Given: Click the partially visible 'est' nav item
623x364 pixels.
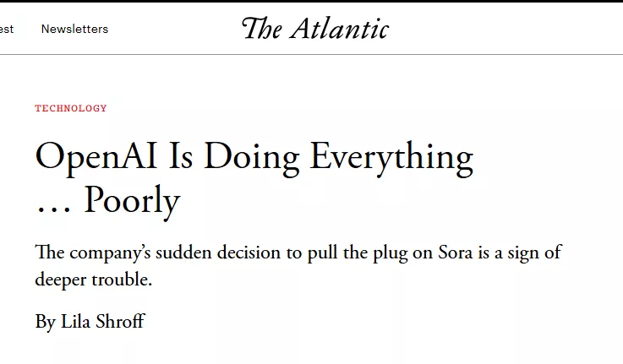Looking at the screenshot, I should [x=7, y=30].
